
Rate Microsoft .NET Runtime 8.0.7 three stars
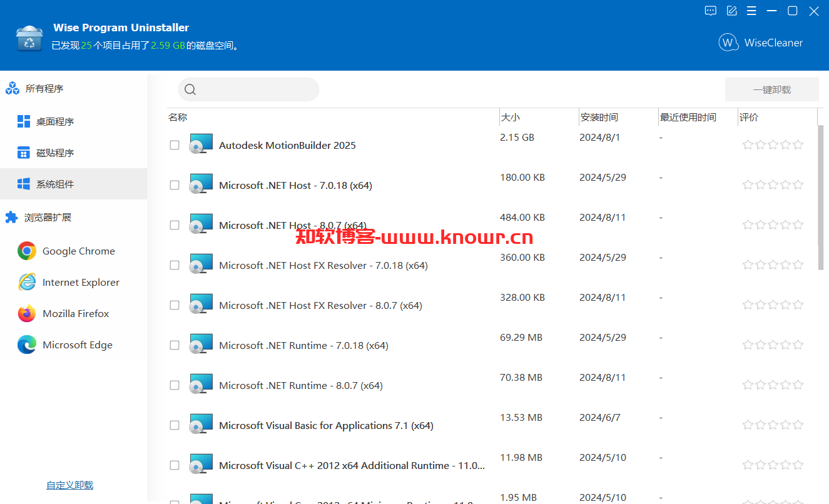click(x=773, y=385)
